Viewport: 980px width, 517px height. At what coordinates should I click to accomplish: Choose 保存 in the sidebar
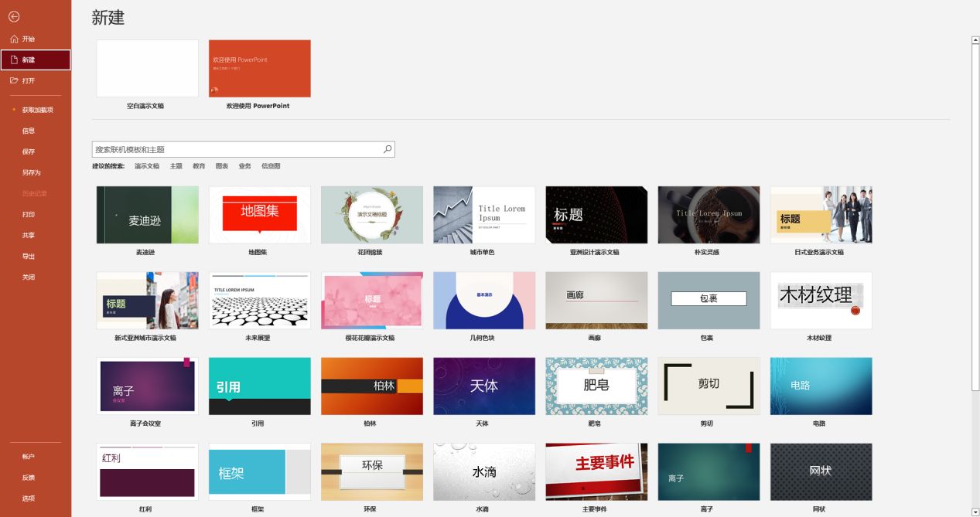36,151
